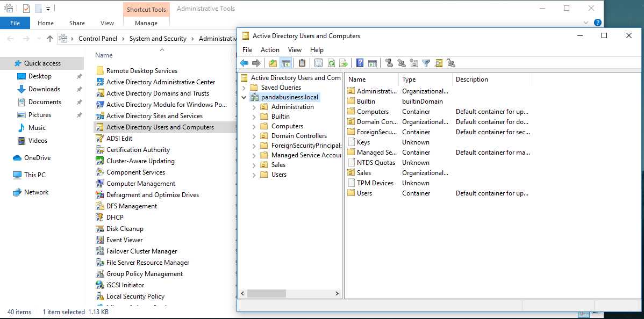The image size is (644, 319).
Task: Open the Action menu
Action: tap(270, 50)
